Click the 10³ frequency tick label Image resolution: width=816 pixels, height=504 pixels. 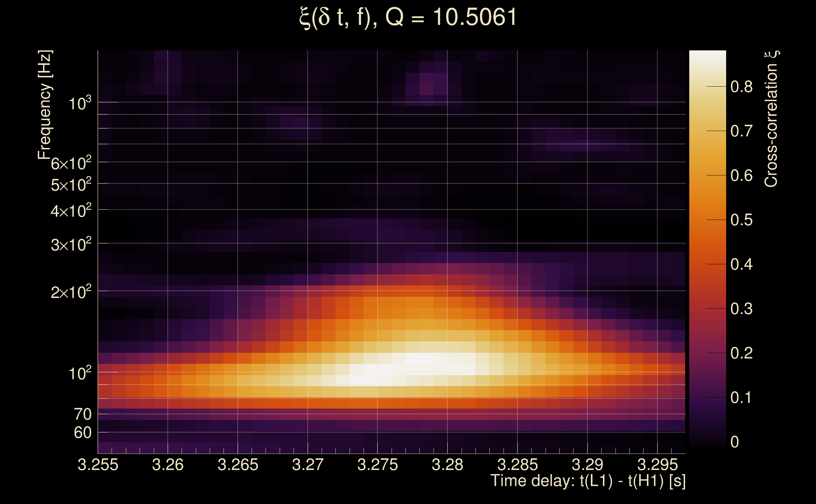click(80, 103)
